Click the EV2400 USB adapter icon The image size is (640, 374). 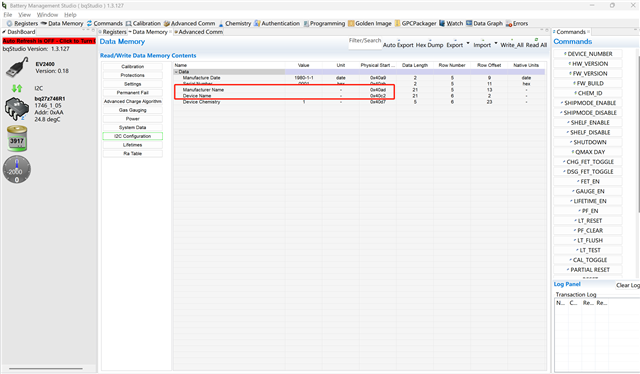tap(17, 67)
